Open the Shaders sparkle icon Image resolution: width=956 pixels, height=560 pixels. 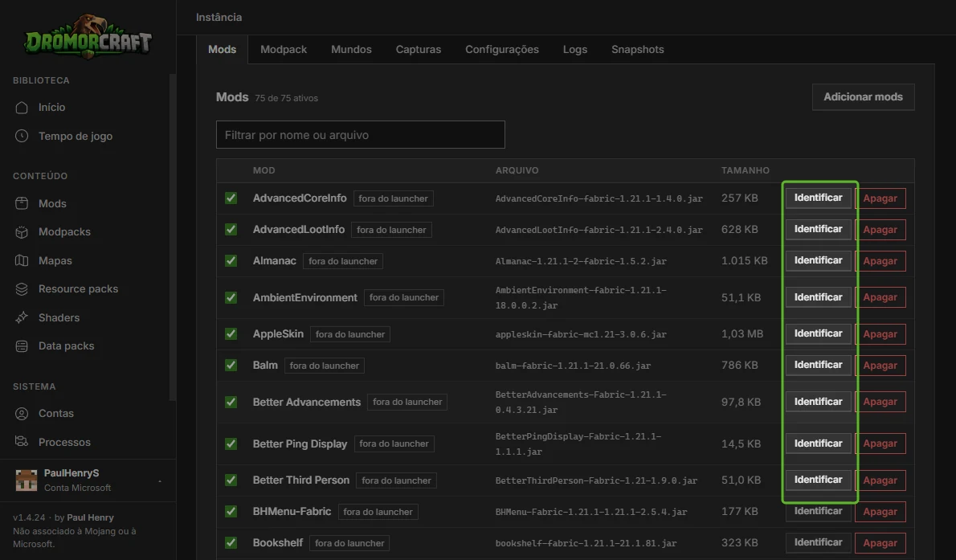point(22,318)
